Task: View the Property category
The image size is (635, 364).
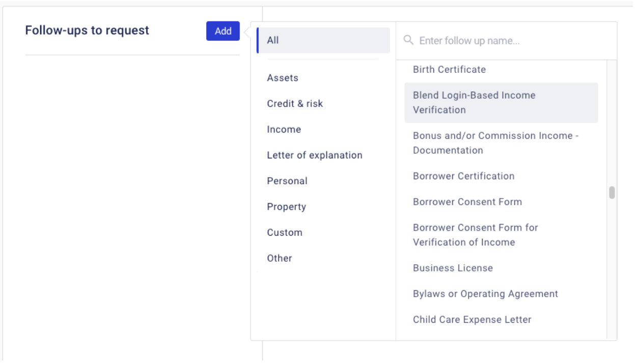Action: point(286,207)
